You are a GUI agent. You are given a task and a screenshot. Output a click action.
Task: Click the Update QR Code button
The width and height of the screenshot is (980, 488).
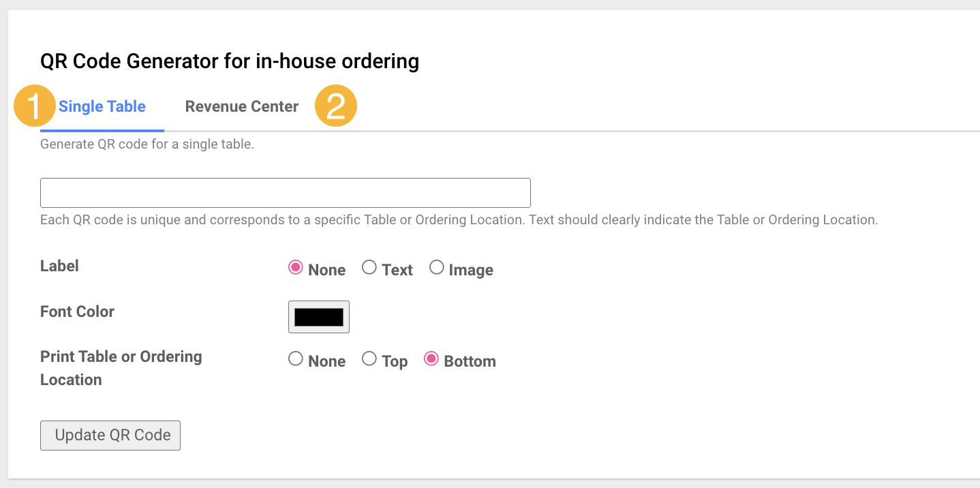pos(110,436)
